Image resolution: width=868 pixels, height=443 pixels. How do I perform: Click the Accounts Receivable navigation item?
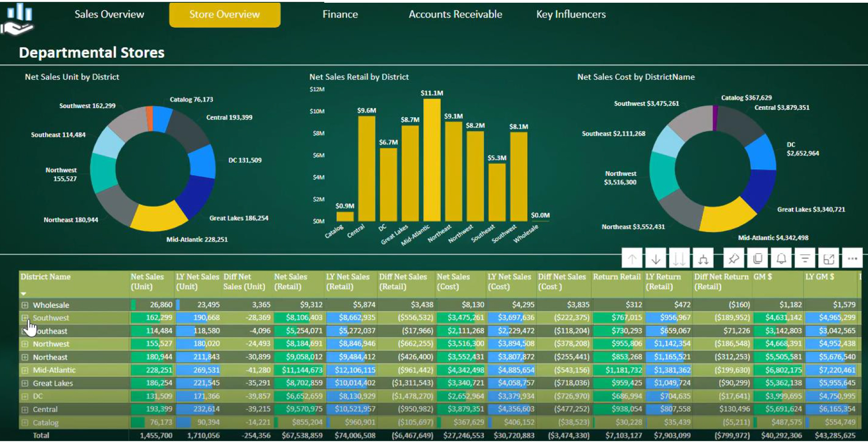click(x=455, y=14)
